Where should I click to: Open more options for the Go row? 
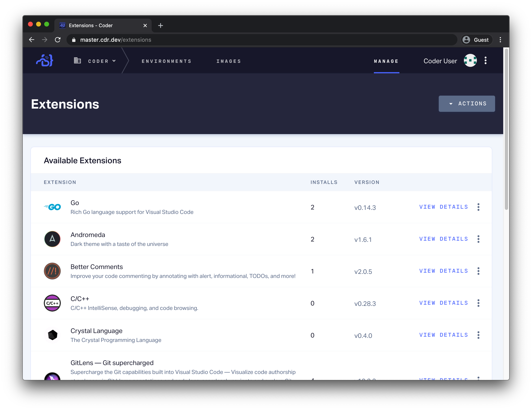point(478,207)
